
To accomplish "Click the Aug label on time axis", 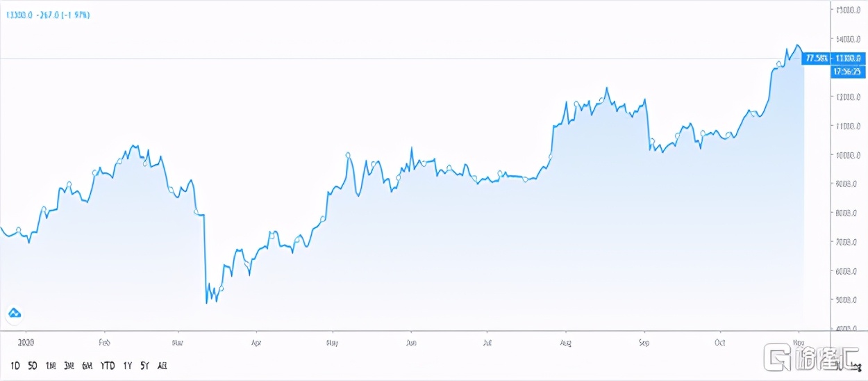I will [x=566, y=343].
